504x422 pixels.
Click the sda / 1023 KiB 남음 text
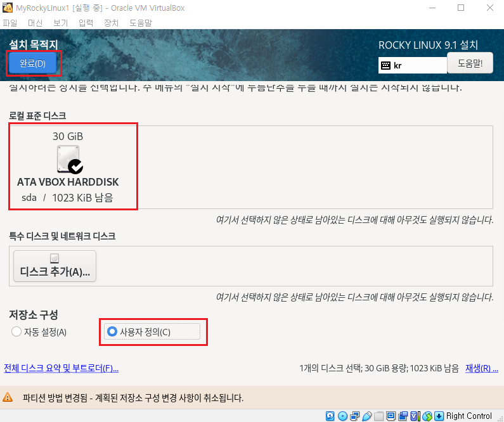coord(67,198)
